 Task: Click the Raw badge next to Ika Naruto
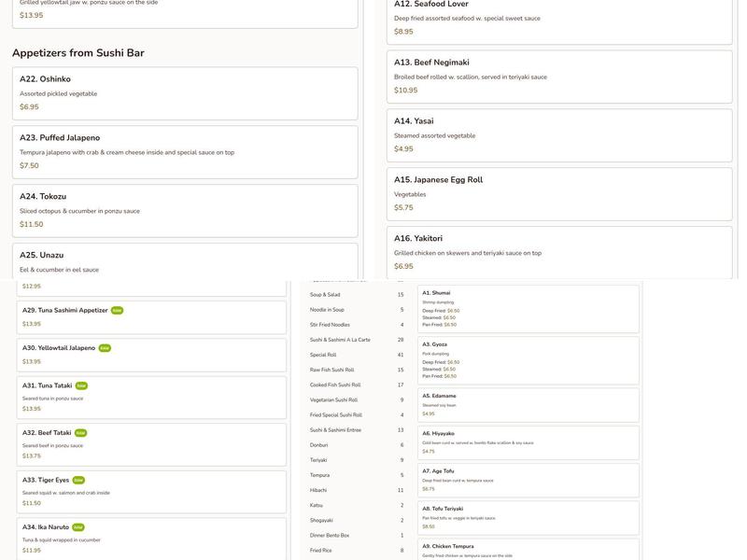coord(78,527)
